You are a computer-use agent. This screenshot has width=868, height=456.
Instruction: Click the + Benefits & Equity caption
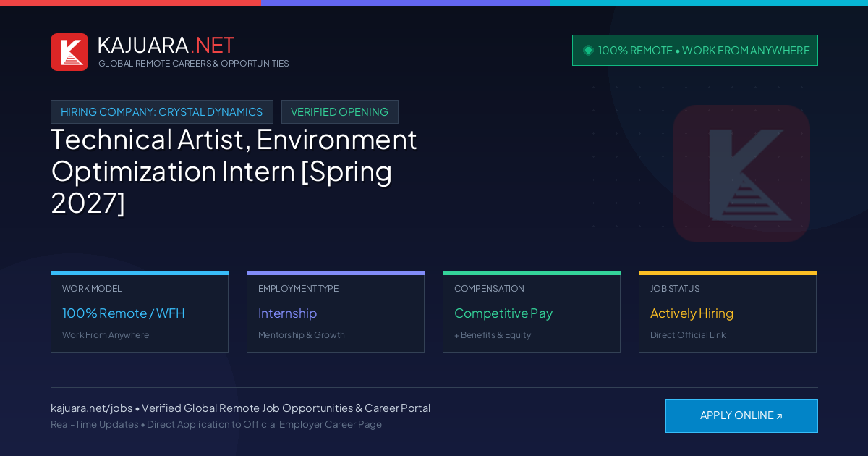493,335
